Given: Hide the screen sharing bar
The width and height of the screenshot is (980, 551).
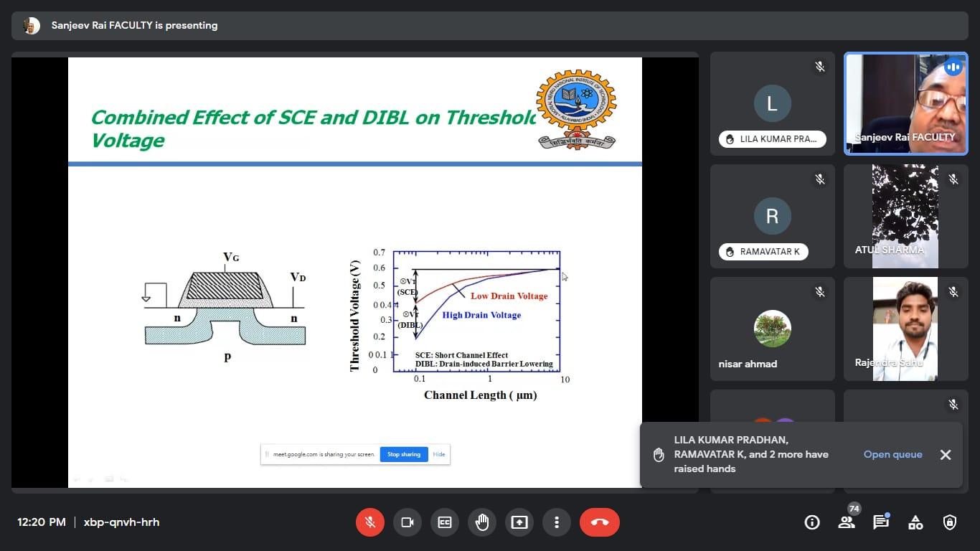Looking at the screenshot, I should tap(439, 454).
